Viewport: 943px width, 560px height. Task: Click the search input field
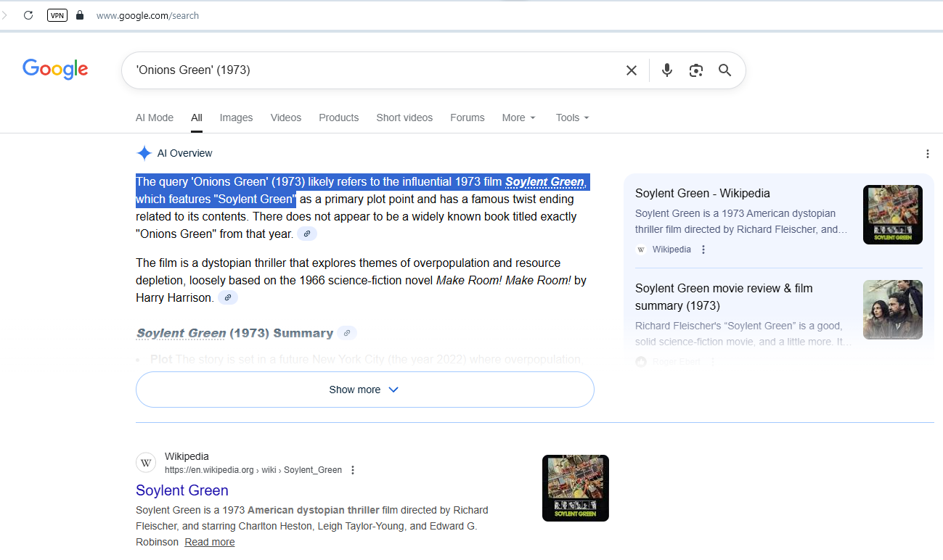pos(374,70)
